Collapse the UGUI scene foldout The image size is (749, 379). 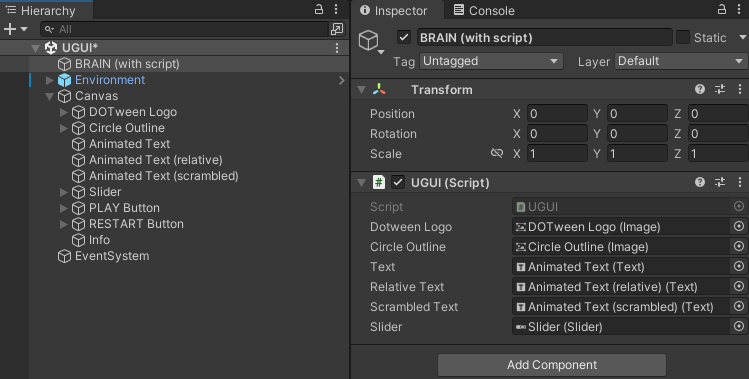(35, 48)
